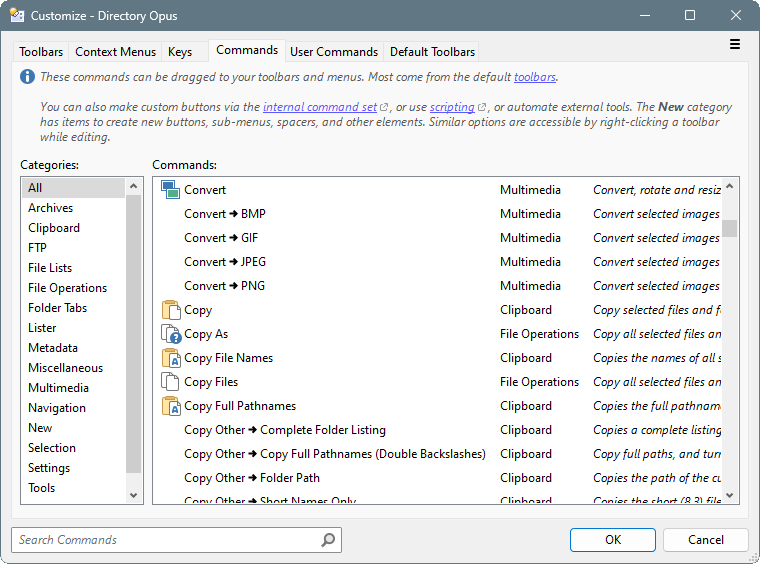Image resolution: width=760 pixels, height=564 pixels.
Task: Click the categories list scroll-up arrow
Action: [x=134, y=186]
